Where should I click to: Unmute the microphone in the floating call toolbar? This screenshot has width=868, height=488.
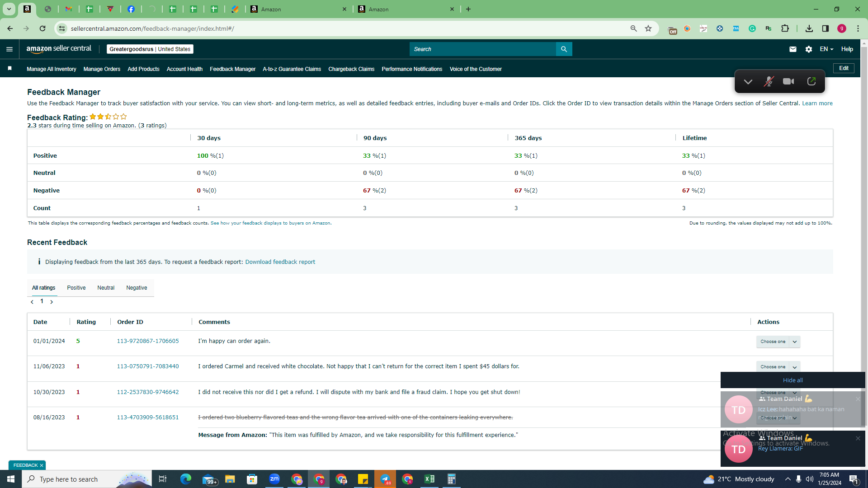click(769, 81)
